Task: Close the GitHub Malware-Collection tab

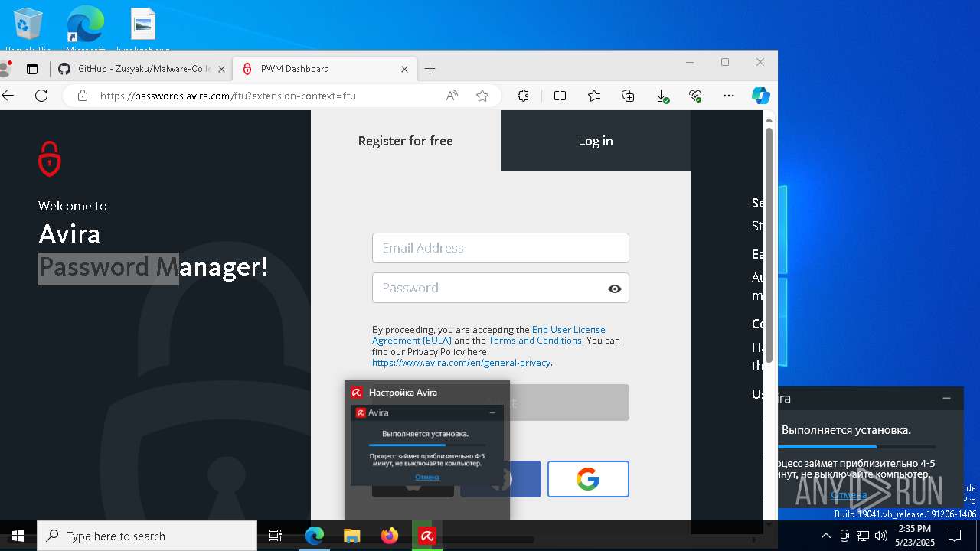Action: (x=221, y=69)
